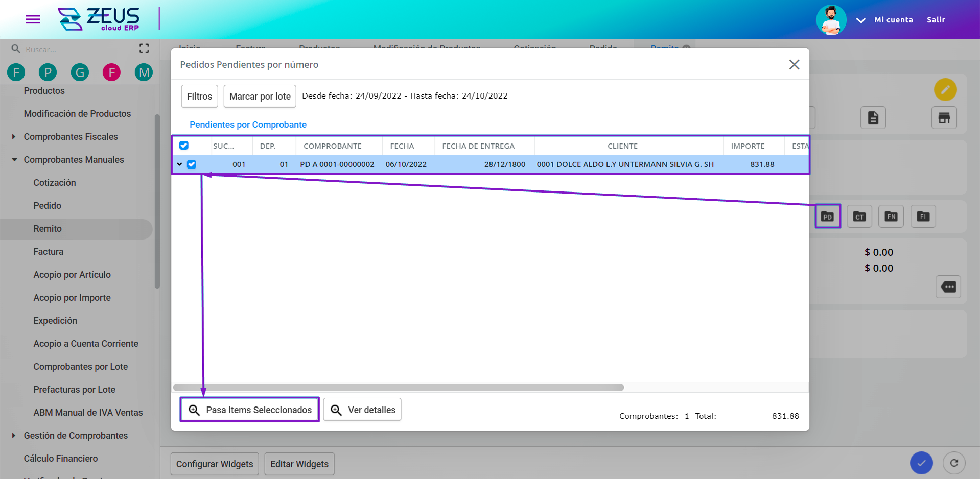Open Factura in sidebar menu
980x479 pixels.
pos(49,252)
